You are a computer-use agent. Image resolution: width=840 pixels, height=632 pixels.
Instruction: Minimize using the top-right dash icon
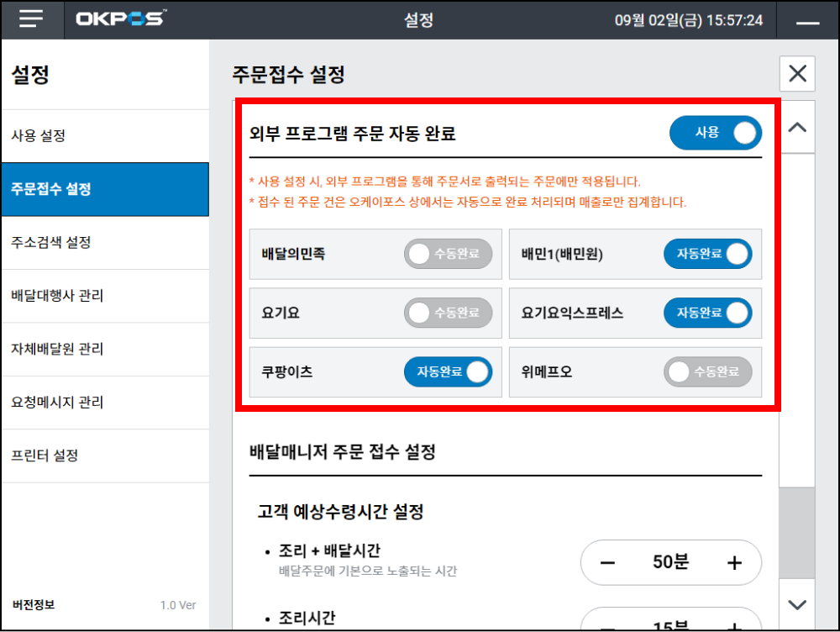(x=807, y=21)
